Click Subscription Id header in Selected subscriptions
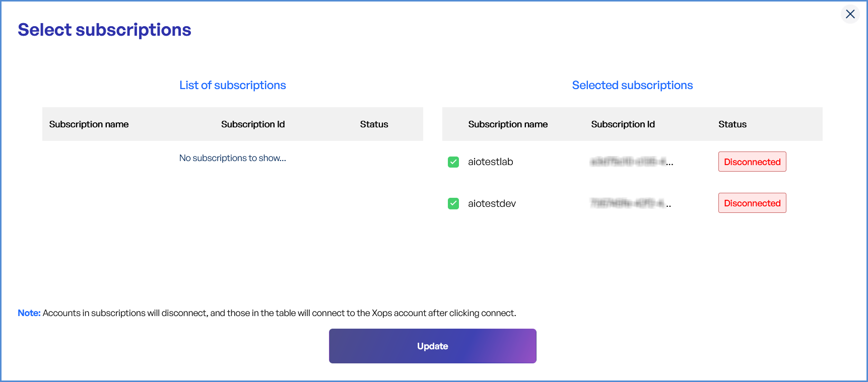Image resolution: width=868 pixels, height=382 pixels. coord(623,124)
